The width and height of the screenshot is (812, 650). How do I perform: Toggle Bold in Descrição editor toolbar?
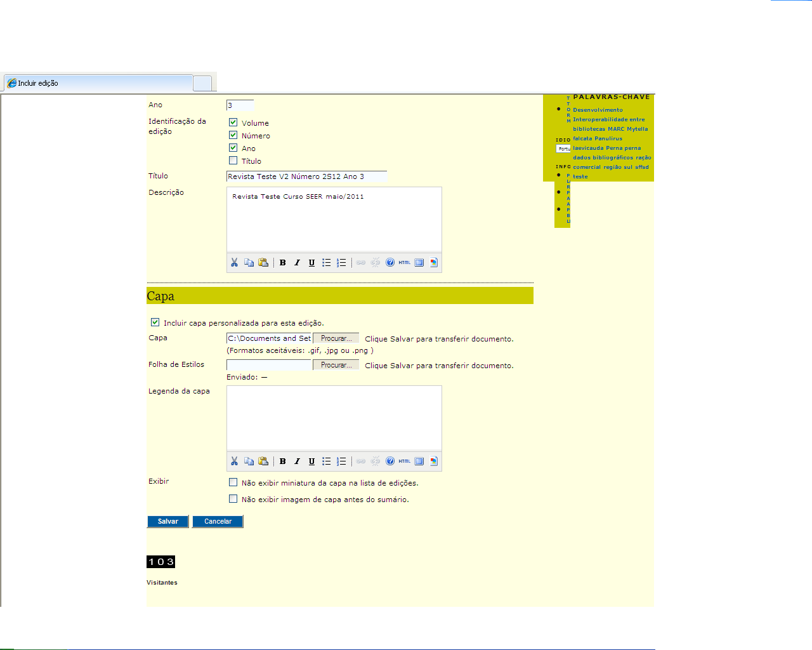283,263
